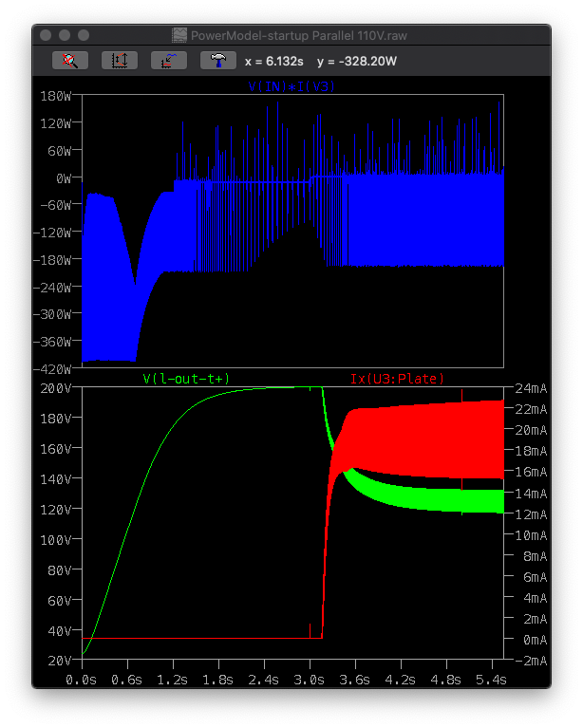Click the 12mA label on current axis
The width and height of the screenshot is (583, 728).
click(531, 514)
